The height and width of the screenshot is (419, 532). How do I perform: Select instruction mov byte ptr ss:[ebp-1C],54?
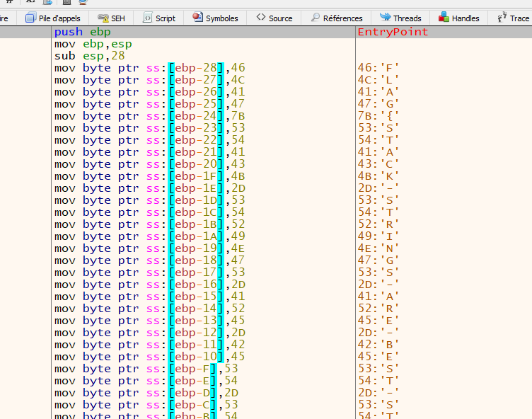[150, 212]
